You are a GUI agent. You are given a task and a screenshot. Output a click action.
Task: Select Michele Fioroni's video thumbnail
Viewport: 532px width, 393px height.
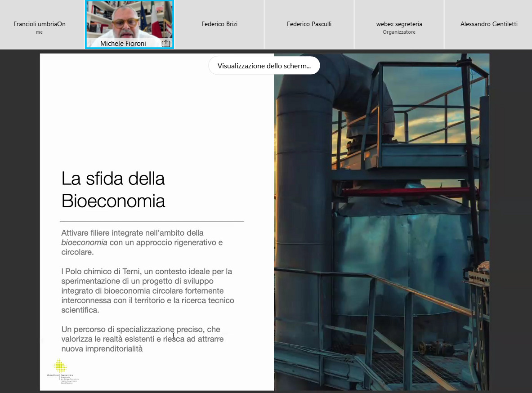[129, 24]
